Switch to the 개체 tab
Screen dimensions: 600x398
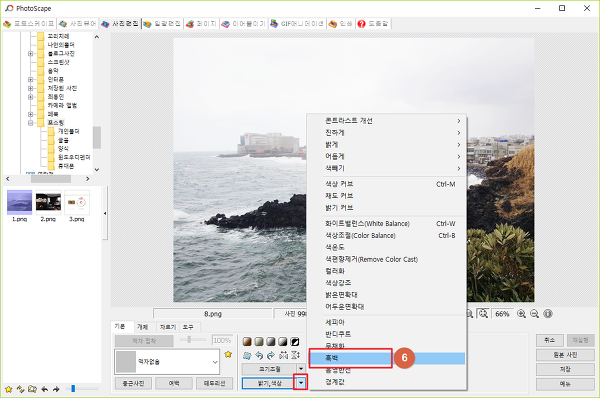pyautogui.click(x=142, y=327)
